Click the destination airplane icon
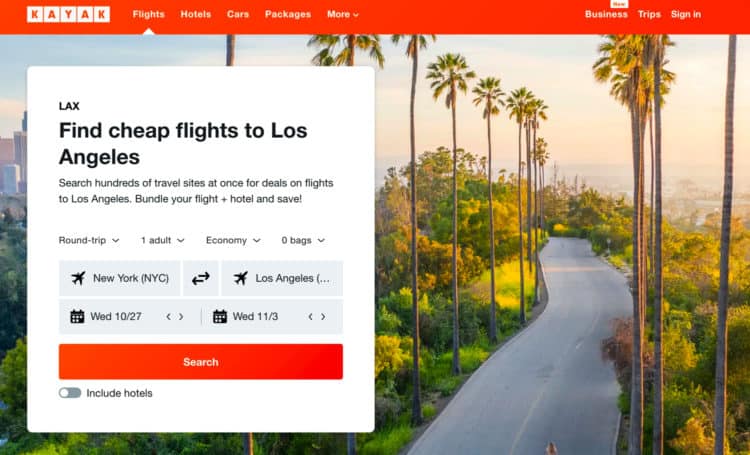 pos(241,278)
